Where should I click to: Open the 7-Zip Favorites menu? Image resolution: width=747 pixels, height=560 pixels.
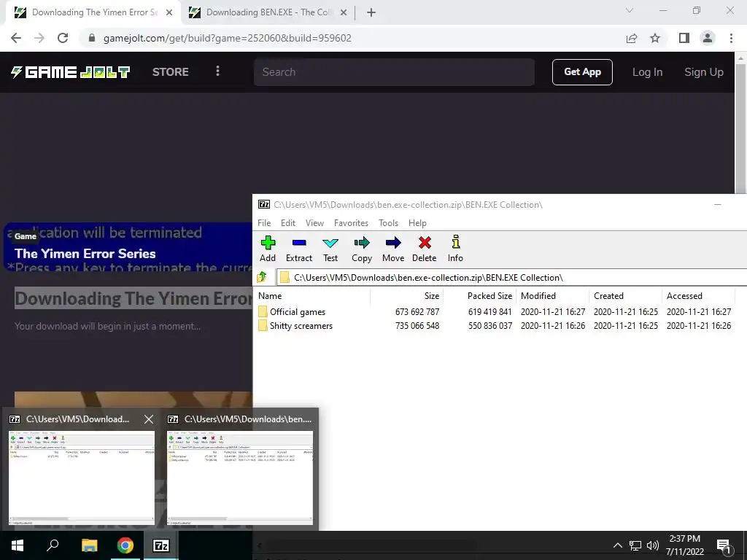[x=351, y=223]
